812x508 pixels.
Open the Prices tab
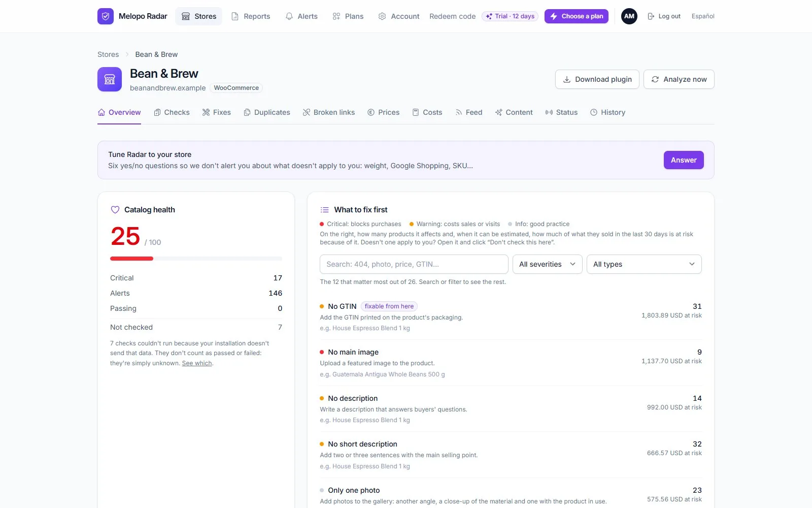384,112
